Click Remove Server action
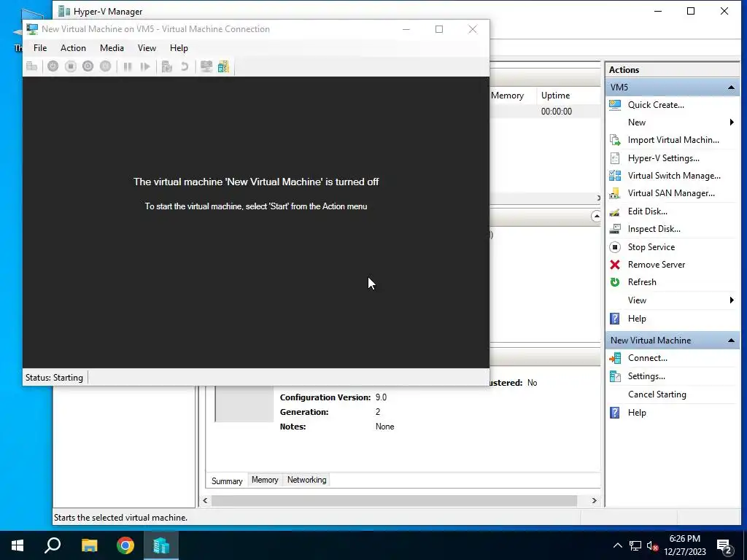The width and height of the screenshot is (747, 560). (x=656, y=265)
